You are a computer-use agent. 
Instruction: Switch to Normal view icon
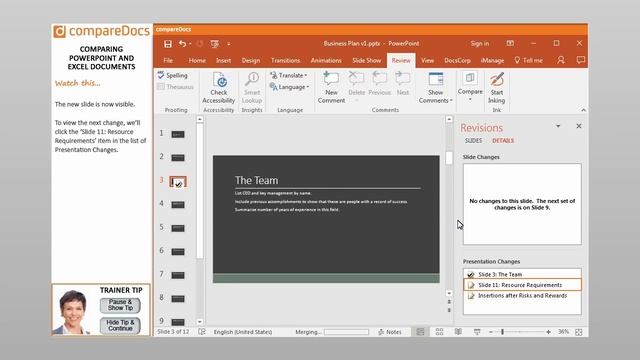420,332
